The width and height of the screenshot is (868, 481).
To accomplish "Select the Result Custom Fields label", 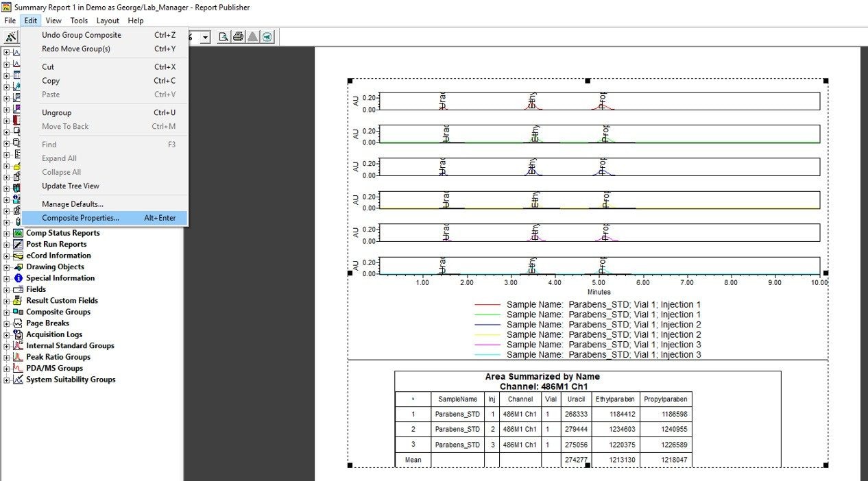I will (x=62, y=301).
